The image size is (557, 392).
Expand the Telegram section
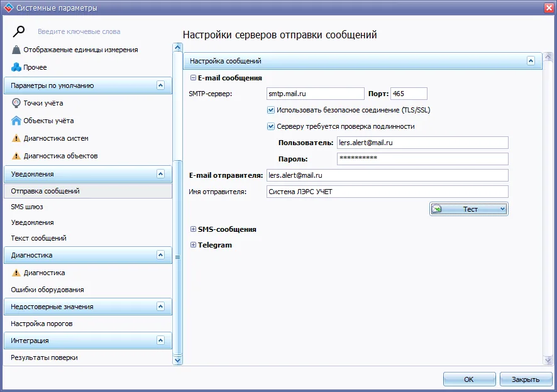(193, 245)
